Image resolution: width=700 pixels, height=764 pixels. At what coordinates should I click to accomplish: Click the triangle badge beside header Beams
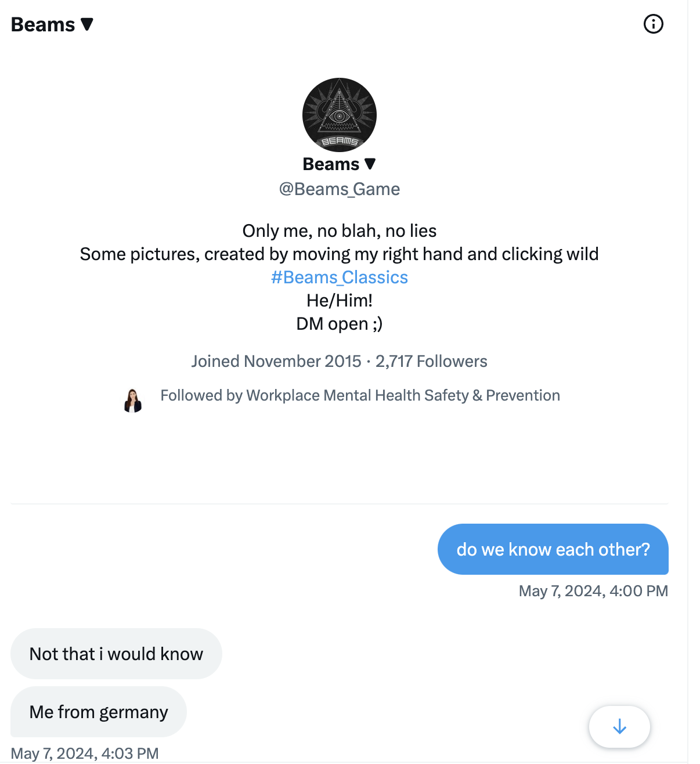[x=87, y=24]
